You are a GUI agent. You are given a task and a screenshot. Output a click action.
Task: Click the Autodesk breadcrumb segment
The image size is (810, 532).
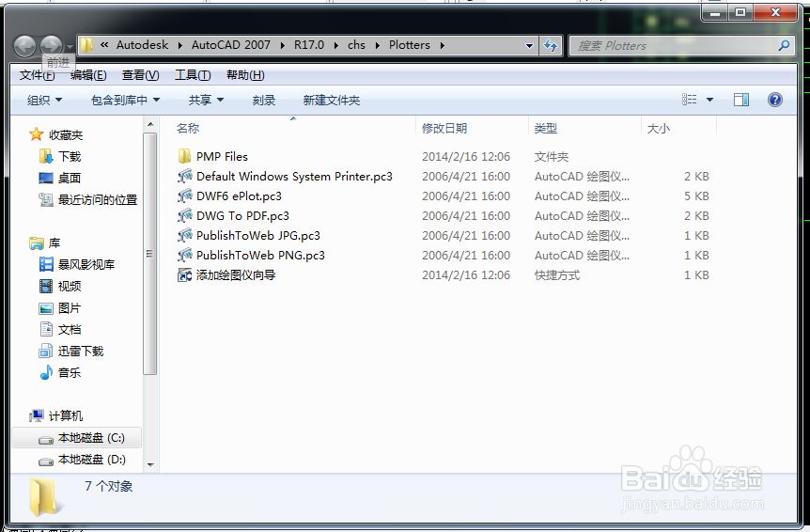pos(142,45)
